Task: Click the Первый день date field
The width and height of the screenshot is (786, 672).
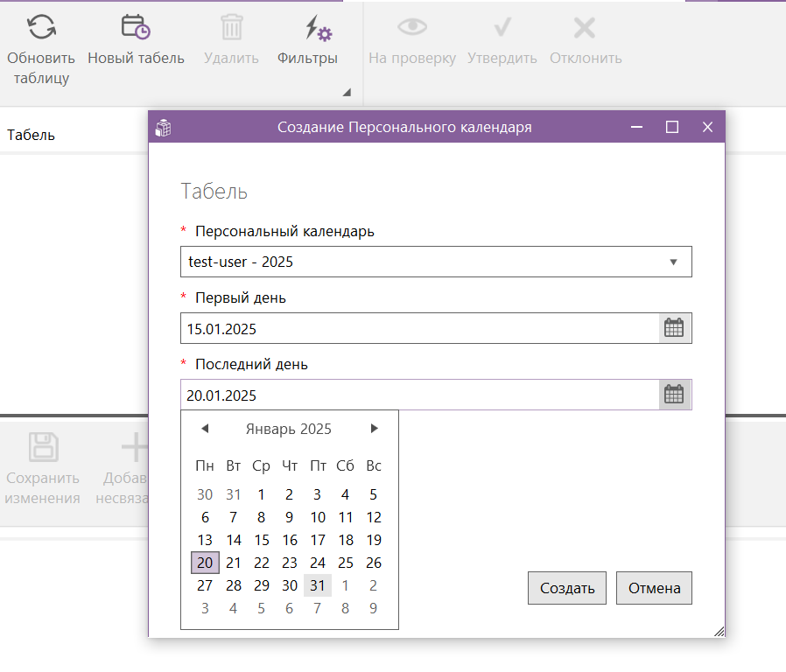Action: (419, 328)
